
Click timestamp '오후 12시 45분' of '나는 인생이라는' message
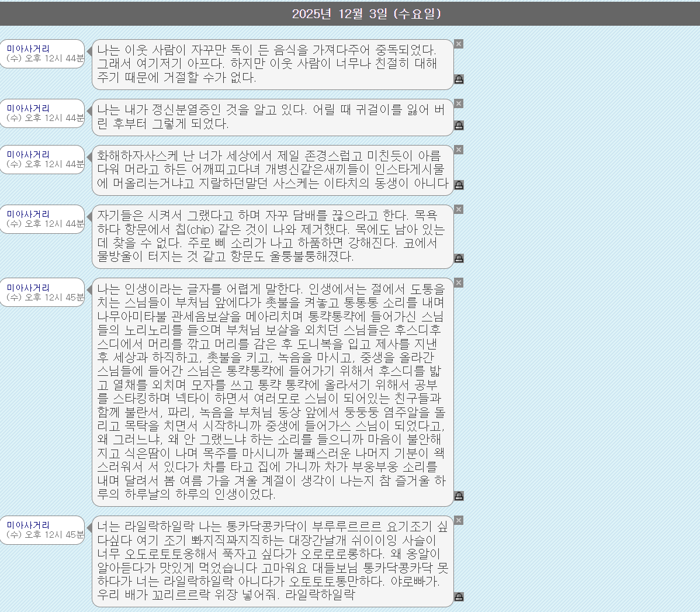[x=54, y=297]
